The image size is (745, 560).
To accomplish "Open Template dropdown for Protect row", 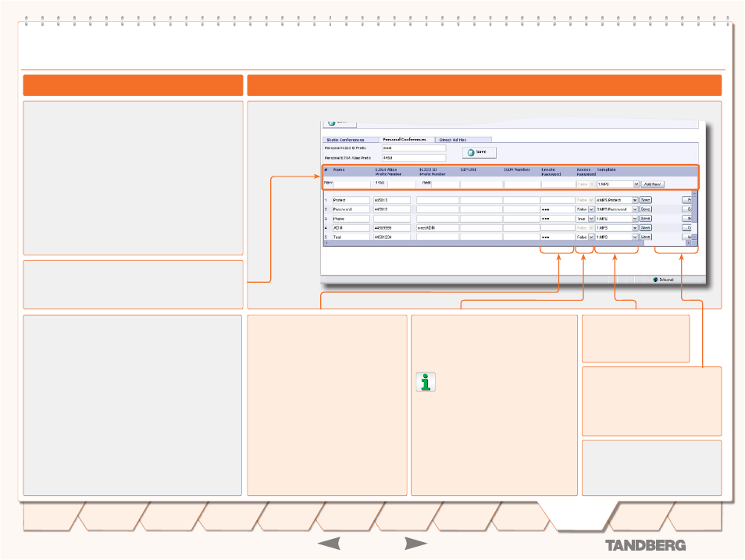I will click(x=616, y=200).
